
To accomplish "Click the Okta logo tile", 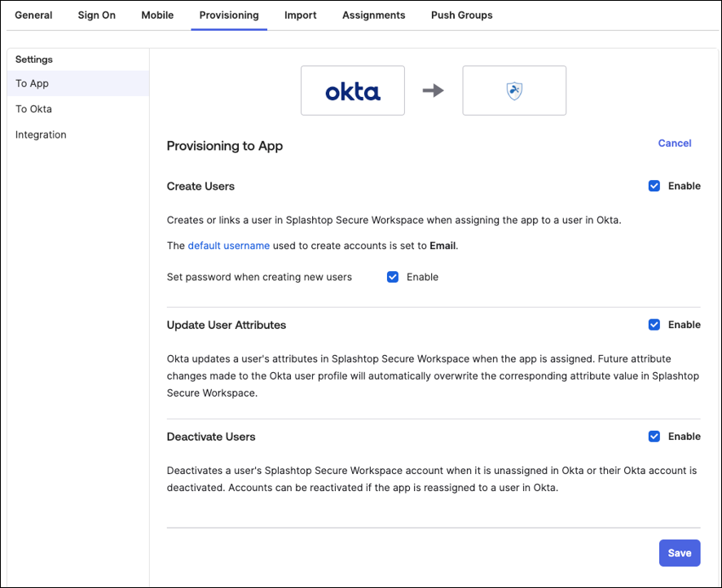I will click(353, 90).
